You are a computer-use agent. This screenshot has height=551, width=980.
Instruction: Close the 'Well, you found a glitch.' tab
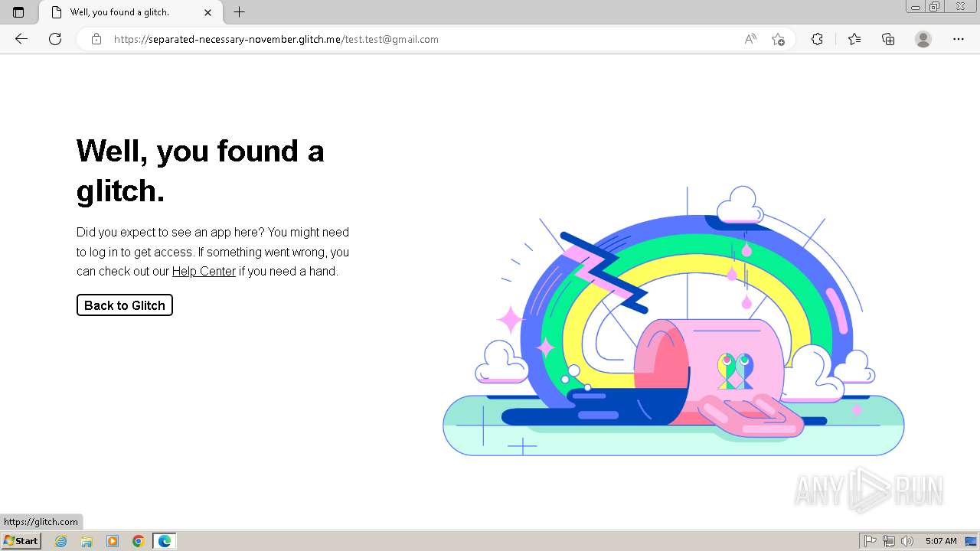click(x=207, y=12)
